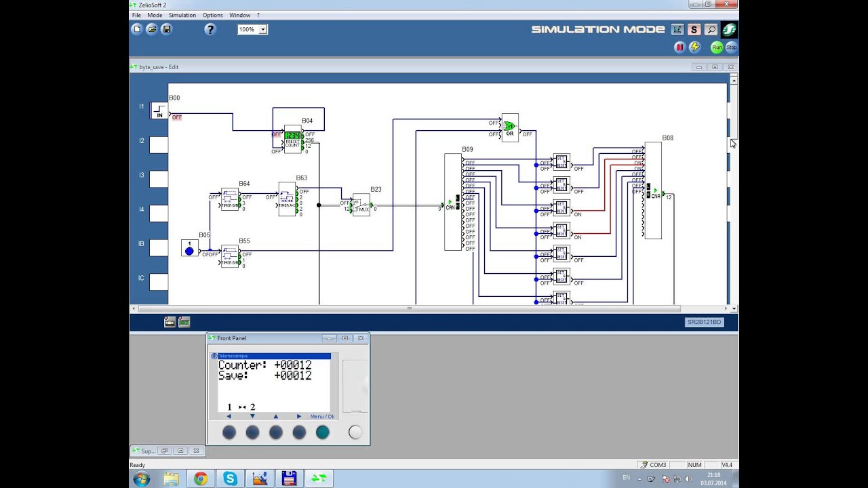Show hidden system tray icons arrow

point(639,479)
